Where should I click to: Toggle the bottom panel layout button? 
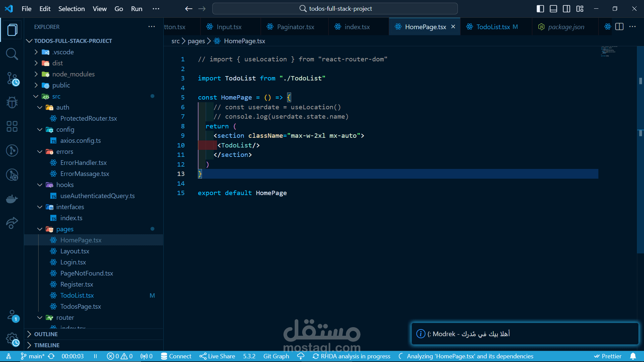point(553,9)
